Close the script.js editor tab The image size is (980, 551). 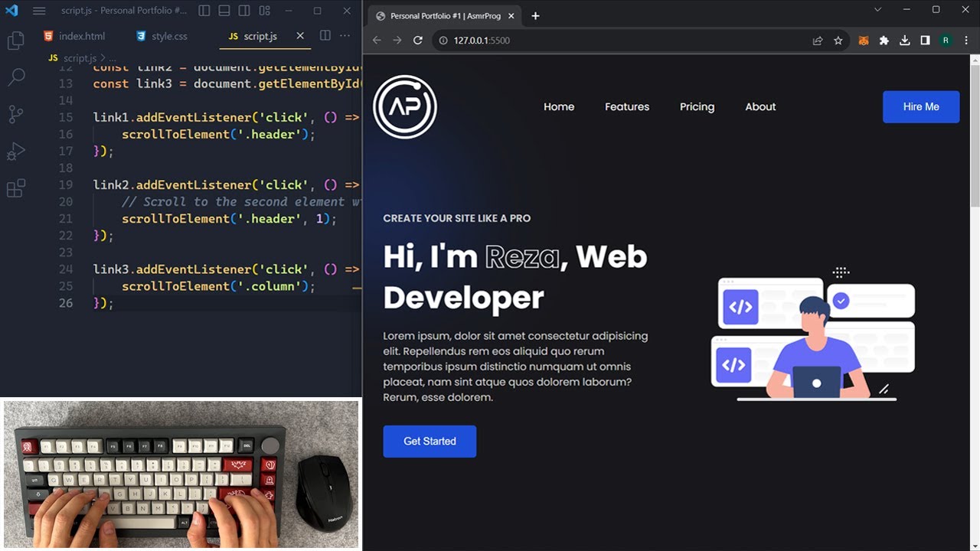300,36
